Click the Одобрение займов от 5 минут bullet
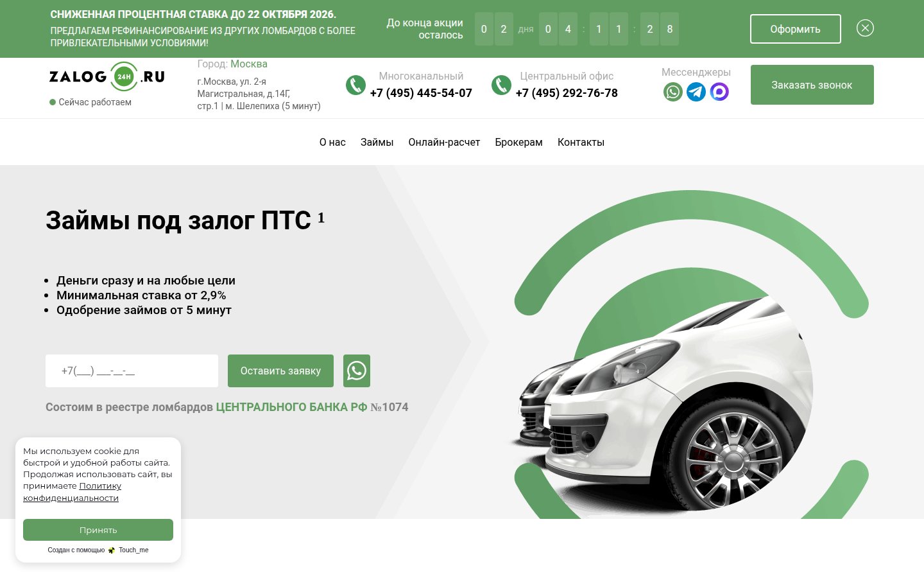The width and height of the screenshot is (924, 578). coord(144,310)
